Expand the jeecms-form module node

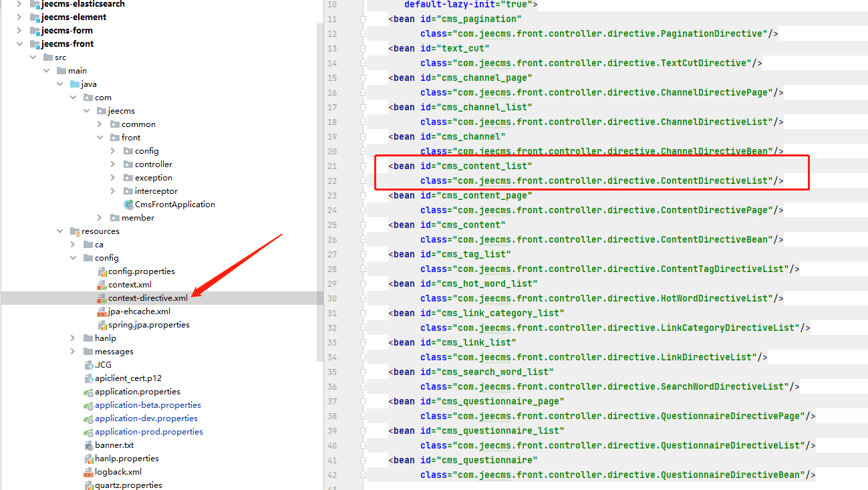[19, 31]
